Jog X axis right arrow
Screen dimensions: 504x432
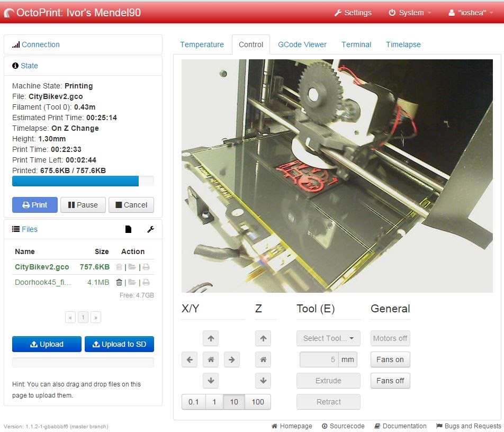tap(232, 359)
